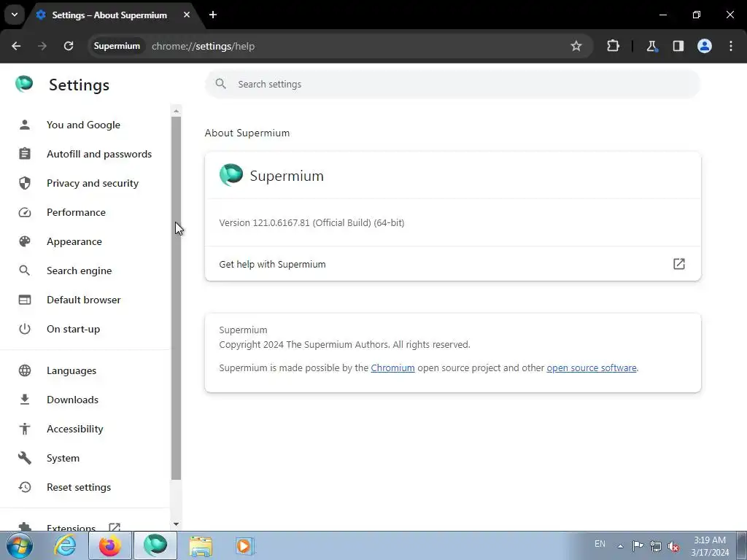
Task: Open Default browser settings
Action: (85, 300)
